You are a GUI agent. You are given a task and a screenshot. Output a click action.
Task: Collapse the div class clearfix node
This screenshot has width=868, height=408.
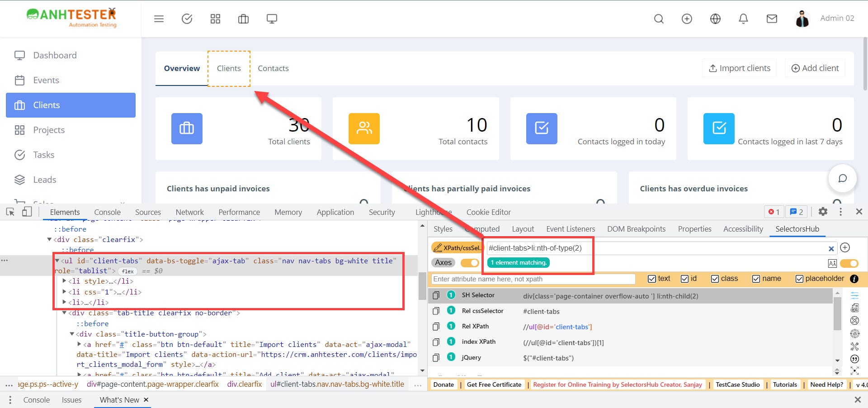(x=50, y=239)
